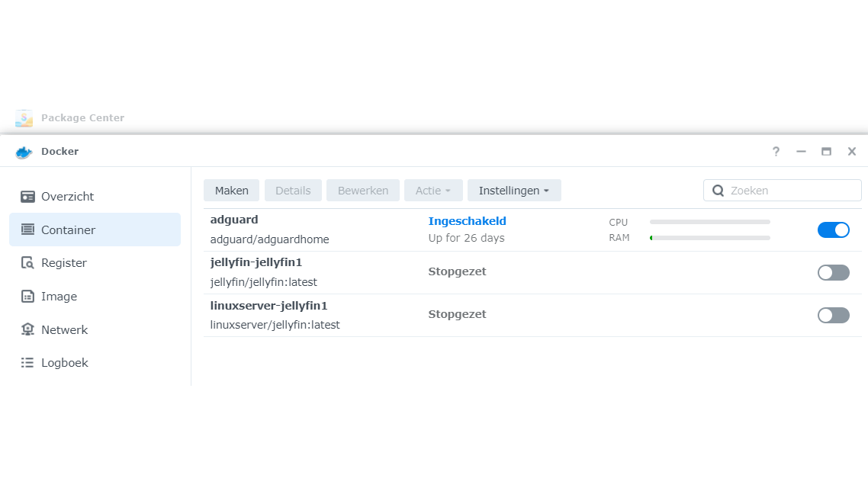
Task: Click the Logboek list icon
Action: (27, 363)
